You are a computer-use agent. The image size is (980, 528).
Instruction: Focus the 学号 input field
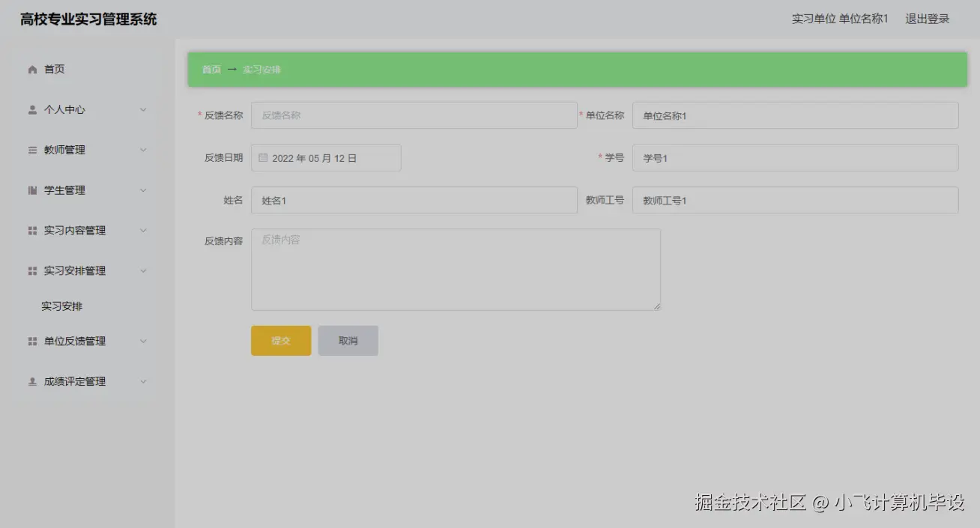coord(796,158)
